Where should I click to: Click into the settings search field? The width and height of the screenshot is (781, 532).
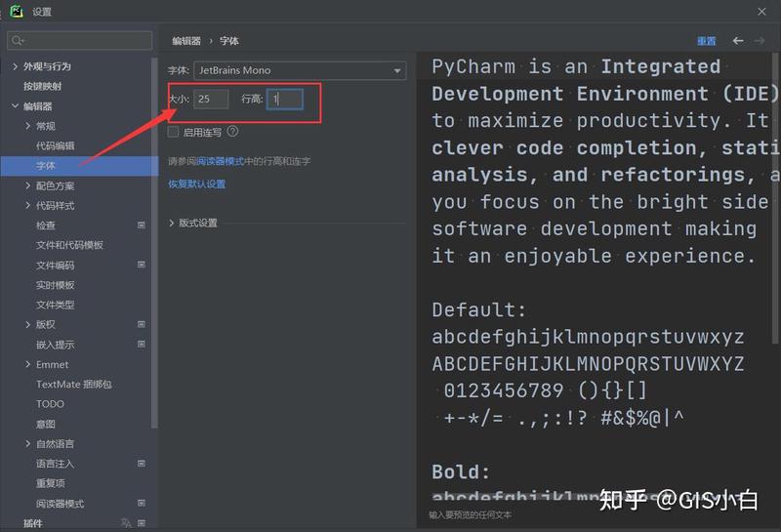pyautogui.click(x=80, y=40)
